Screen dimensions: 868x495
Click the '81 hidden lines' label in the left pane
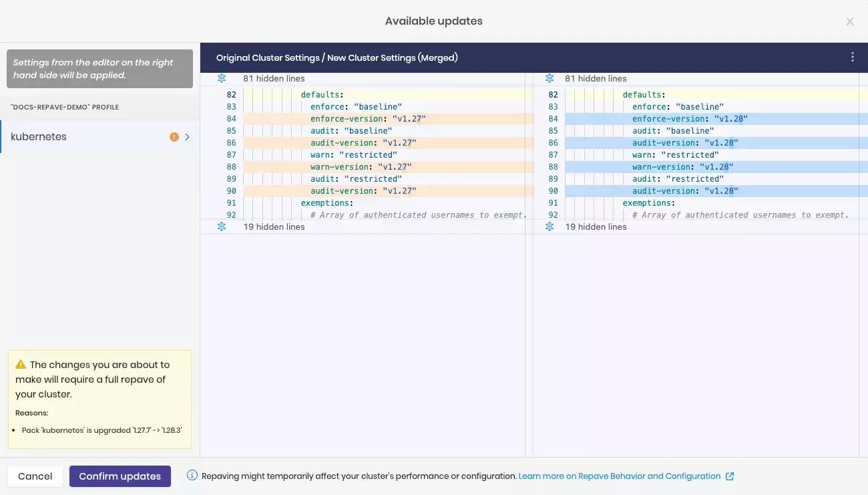[x=274, y=78]
